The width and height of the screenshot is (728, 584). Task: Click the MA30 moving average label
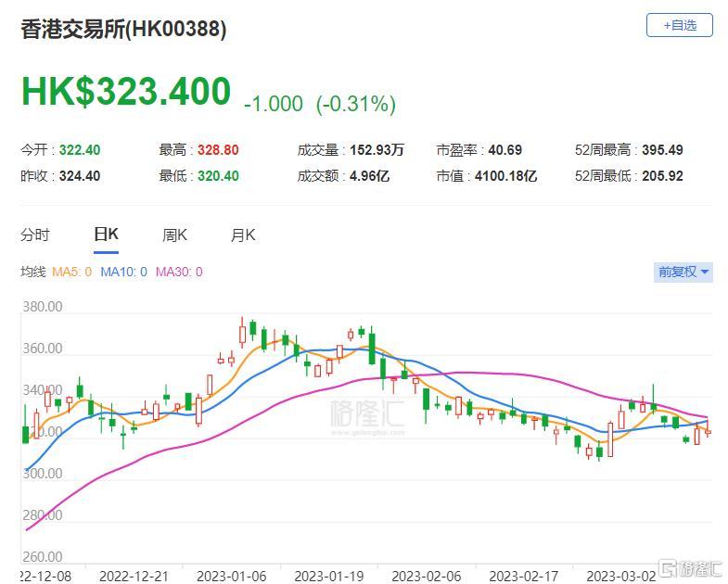pos(179,272)
